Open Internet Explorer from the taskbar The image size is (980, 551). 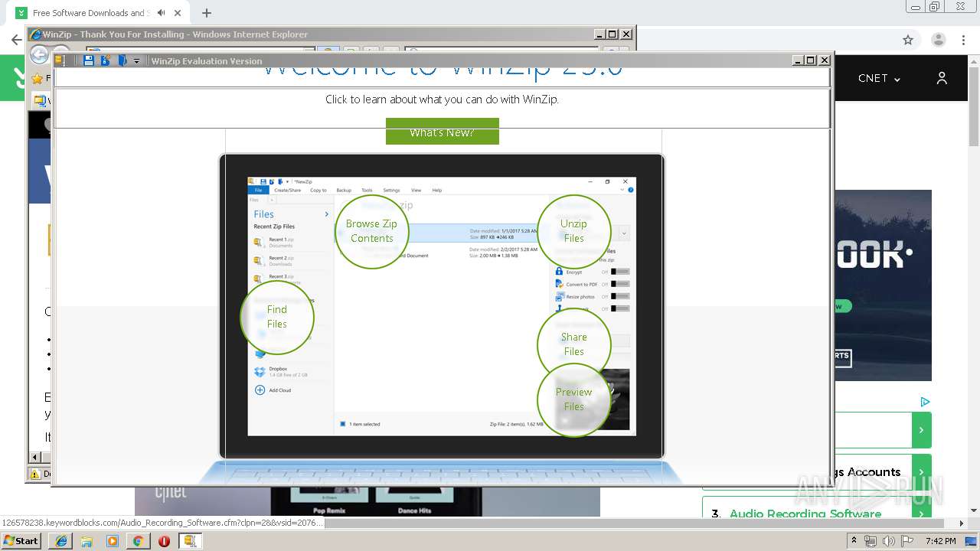61,541
